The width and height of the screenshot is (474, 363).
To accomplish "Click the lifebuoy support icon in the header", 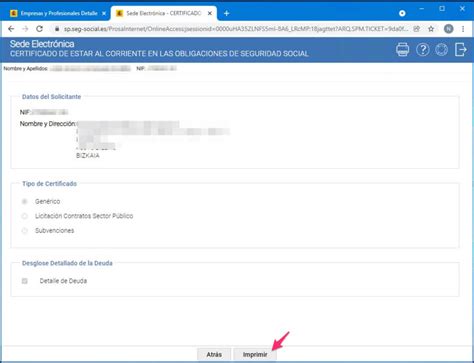I will click(442, 50).
